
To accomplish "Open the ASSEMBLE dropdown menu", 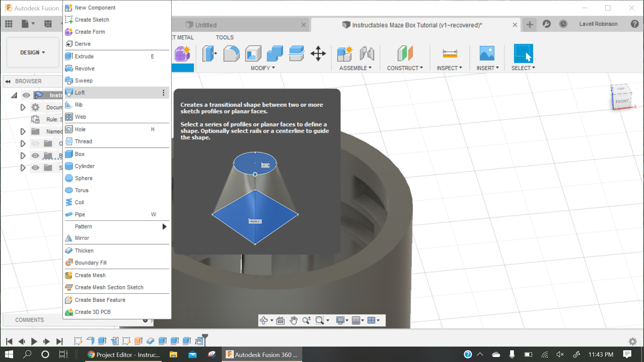I will tap(356, 68).
